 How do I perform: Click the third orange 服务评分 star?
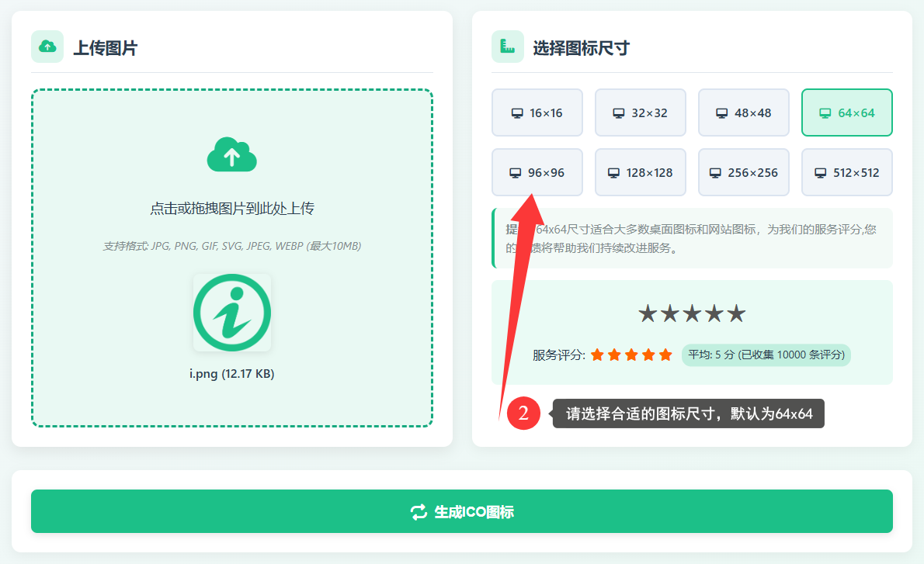coord(631,355)
